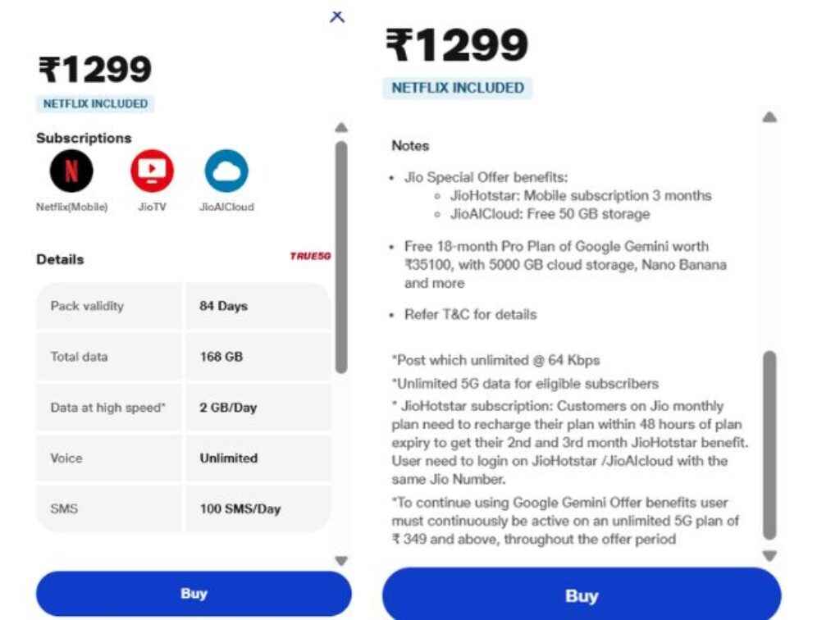The width and height of the screenshot is (840, 620).
Task: Click the NETFLIX INCLUDED label on right plan
Action: pyautogui.click(x=457, y=87)
